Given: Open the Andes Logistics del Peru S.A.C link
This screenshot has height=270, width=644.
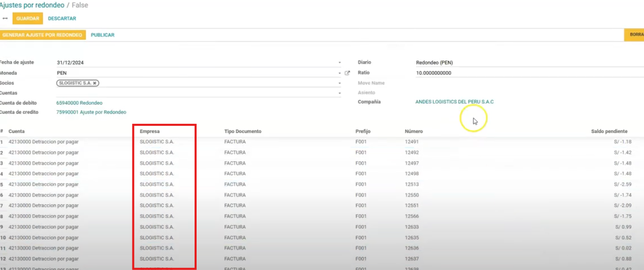Looking at the screenshot, I should click(454, 102).
